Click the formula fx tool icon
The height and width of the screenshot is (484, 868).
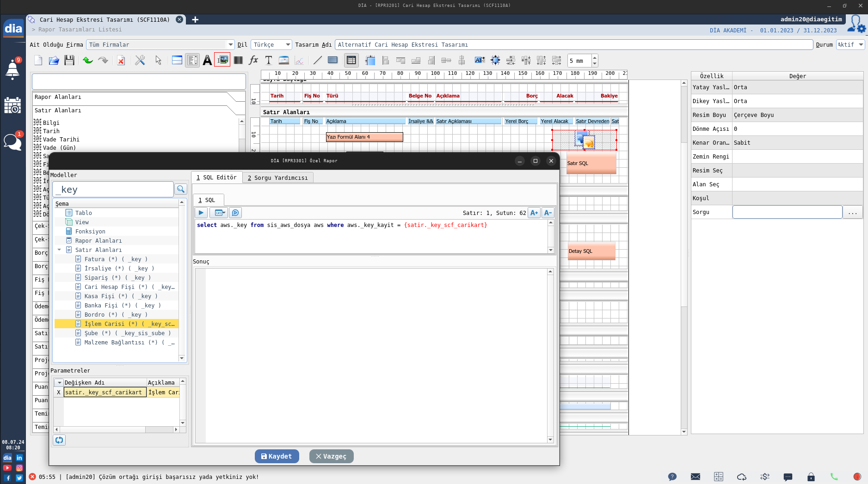[x=253, y=60]
